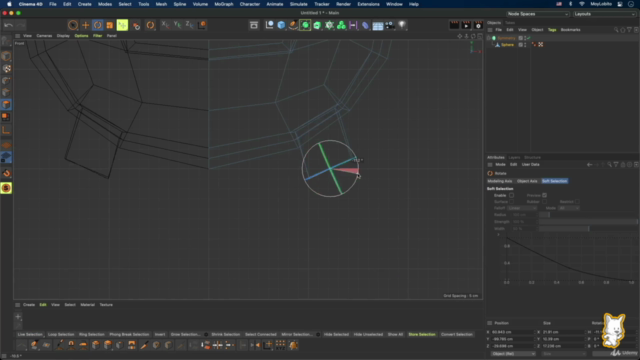Adjust the Strength slider
The height and width of the screenshot is (360, 640).
click(x=588, y=222)
